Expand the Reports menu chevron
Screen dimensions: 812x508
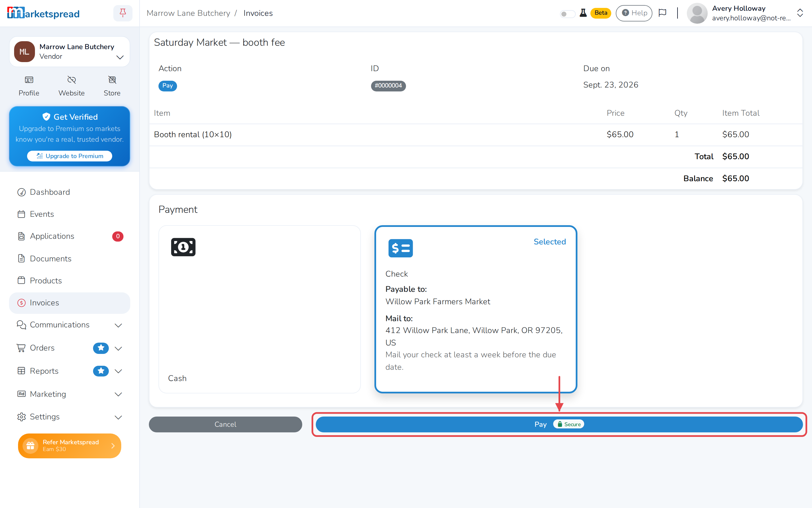[118, 371]
